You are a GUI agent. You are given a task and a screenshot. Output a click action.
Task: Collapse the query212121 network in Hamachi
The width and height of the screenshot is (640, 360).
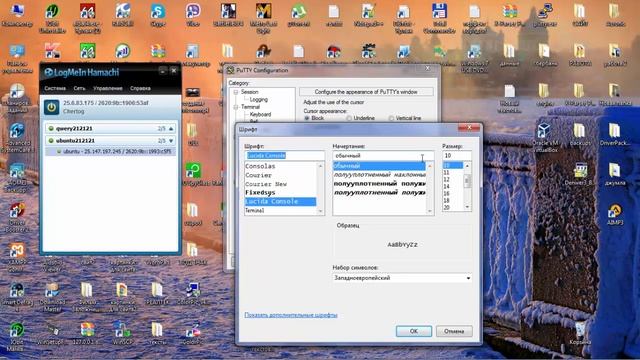pos(171,129)
